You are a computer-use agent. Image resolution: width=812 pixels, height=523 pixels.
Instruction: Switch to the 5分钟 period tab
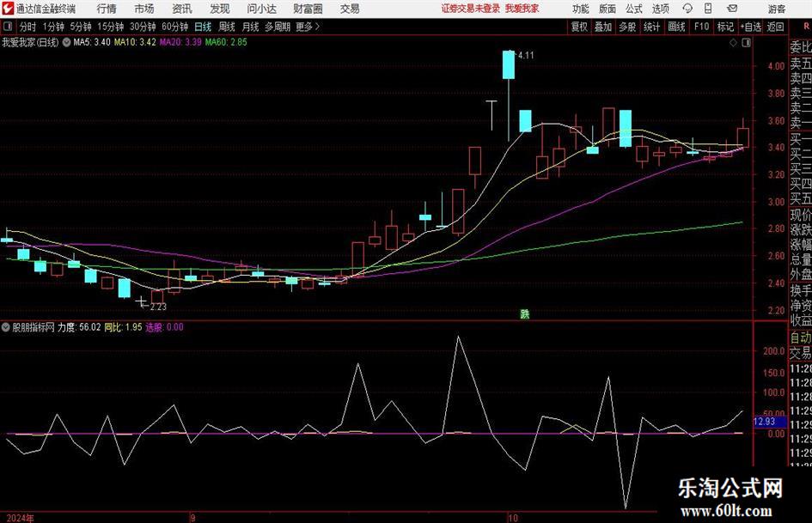[80, 27]
